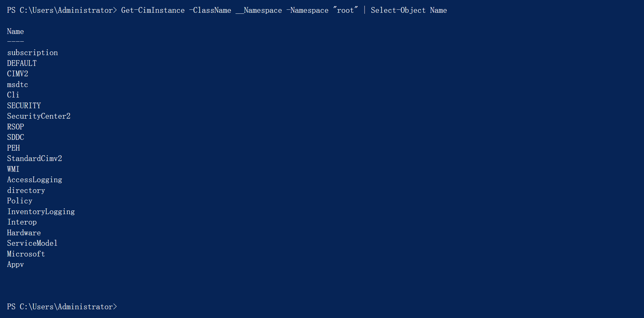Select the Microsoft namespace entry

point(26,254)
